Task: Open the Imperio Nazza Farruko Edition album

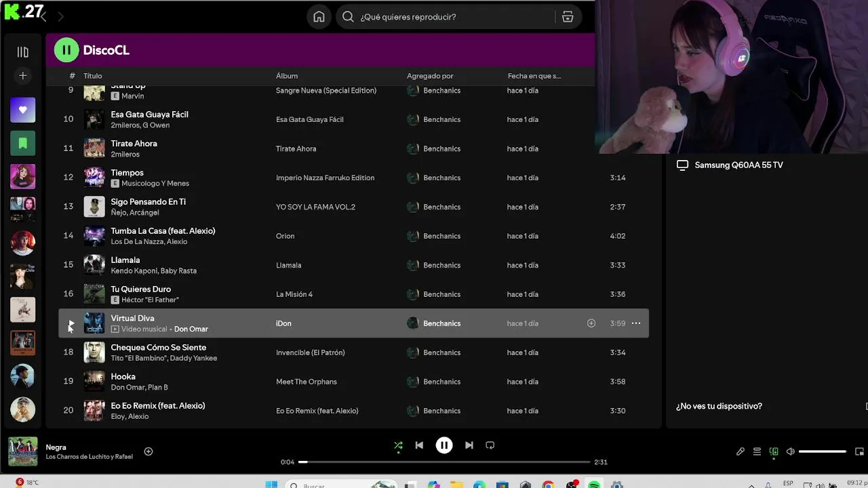Action: click(325, 178)
